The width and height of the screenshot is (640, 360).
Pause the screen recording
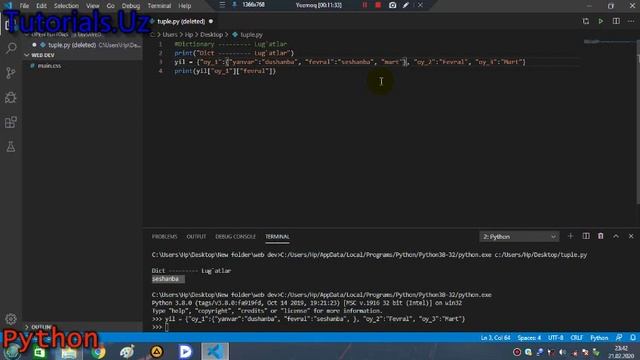tap(365, 5)
